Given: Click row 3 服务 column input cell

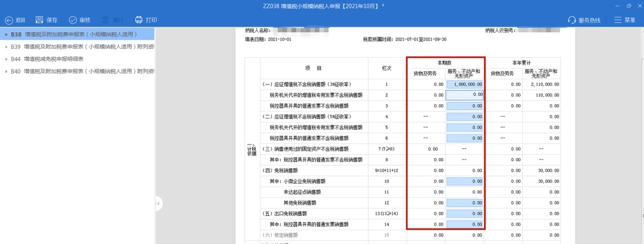Looking at the screenshot, I should tap(464, 105).
